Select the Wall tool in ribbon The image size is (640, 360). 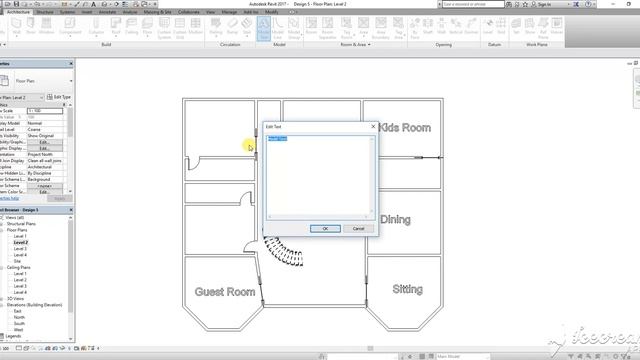click(x=16, y=27)
